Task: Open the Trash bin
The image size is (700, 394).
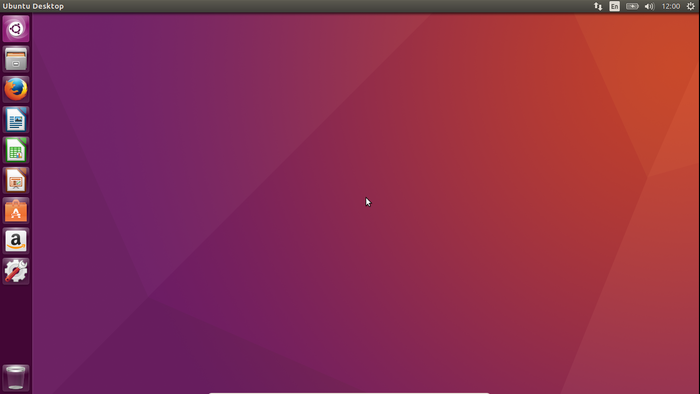Action: [16, 378]
